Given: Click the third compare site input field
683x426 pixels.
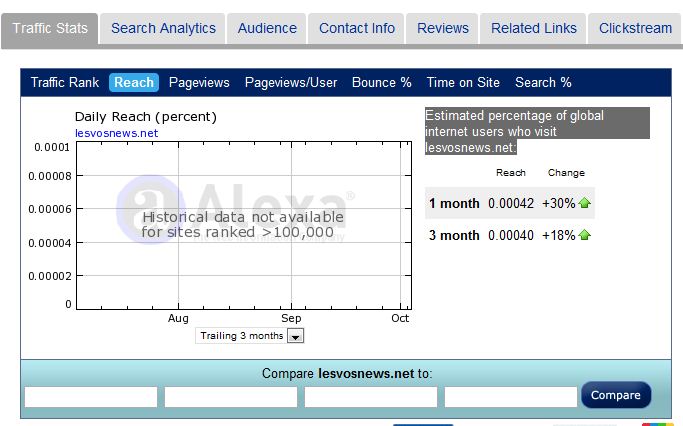Looking at the screenshot, I should pos(371,397).
